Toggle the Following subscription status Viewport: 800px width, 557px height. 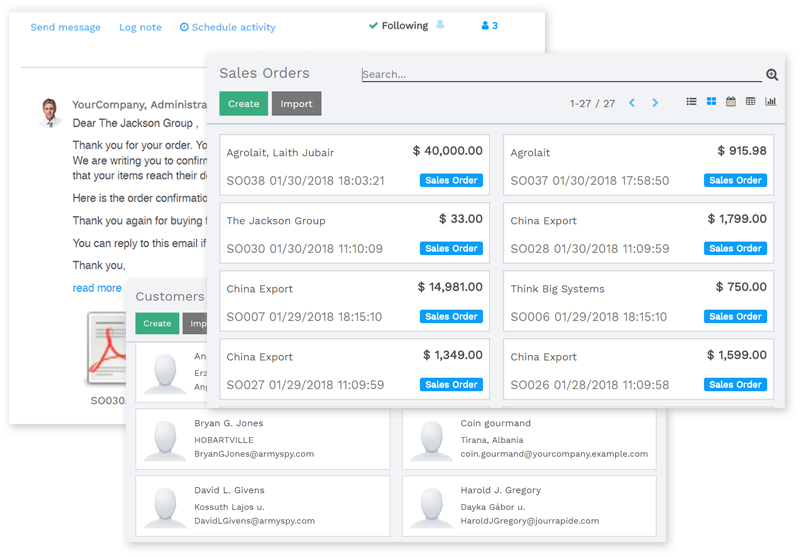point(398,26)
